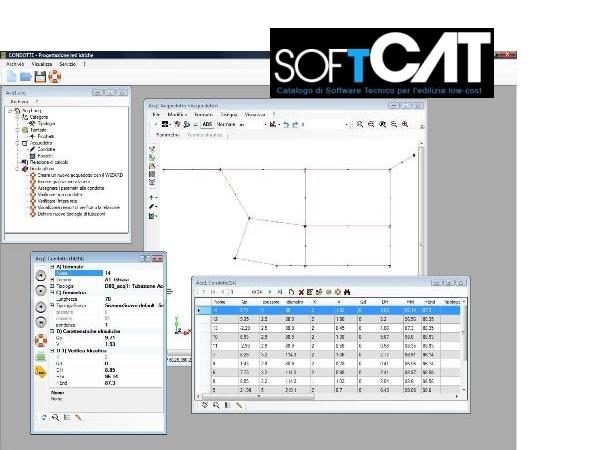Go to last record in Condotte dialog

point(41,322)
